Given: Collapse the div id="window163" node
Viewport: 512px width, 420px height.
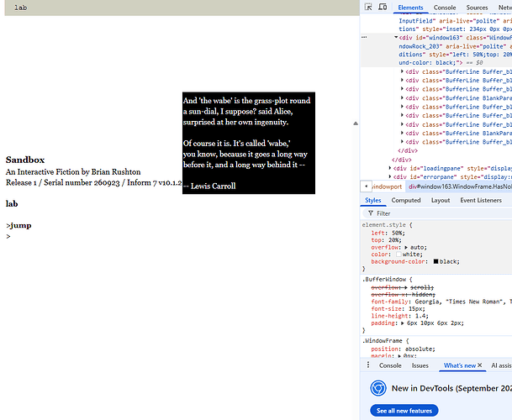Looking at the screenshot, I should point(396,37).
